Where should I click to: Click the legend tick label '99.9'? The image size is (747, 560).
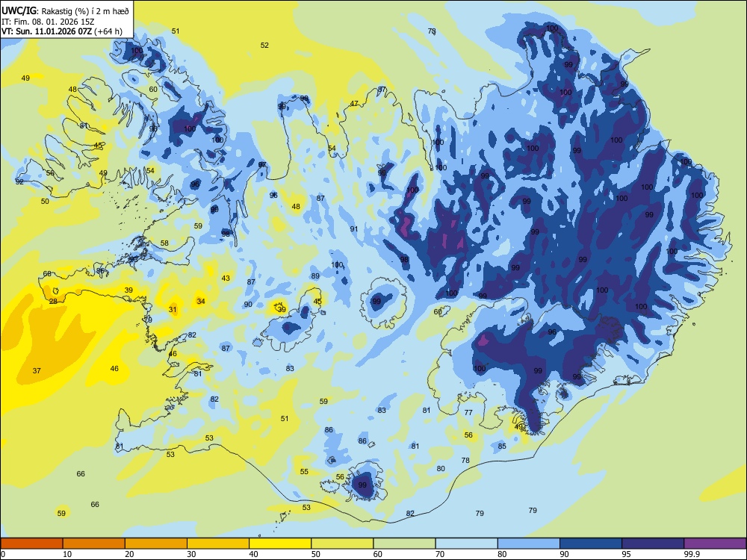point(692,554)
